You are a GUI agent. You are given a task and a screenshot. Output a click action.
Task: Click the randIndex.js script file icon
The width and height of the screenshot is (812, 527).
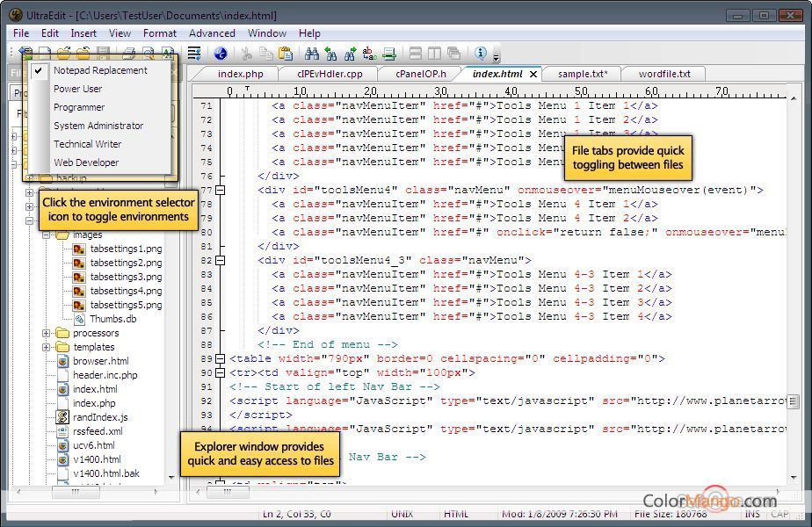point(62,416)
